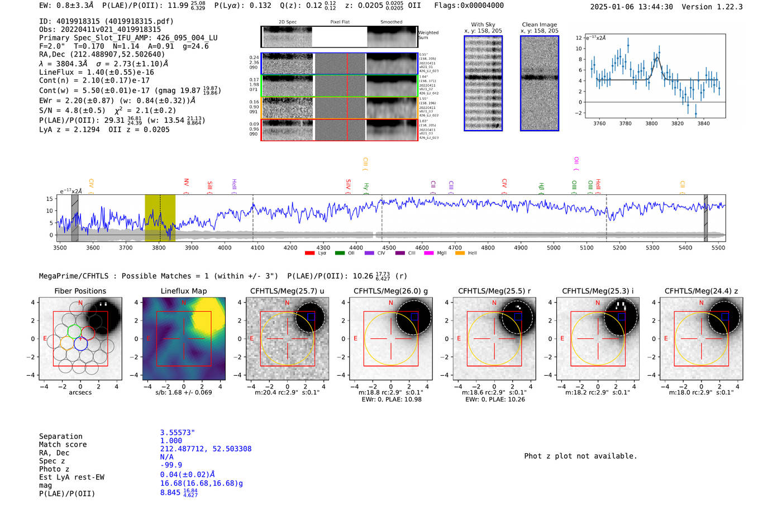Click the dashed vertical line near 4480Å
Image resolution: width=782 pixels, height=532 pixels.
point(382,218)
